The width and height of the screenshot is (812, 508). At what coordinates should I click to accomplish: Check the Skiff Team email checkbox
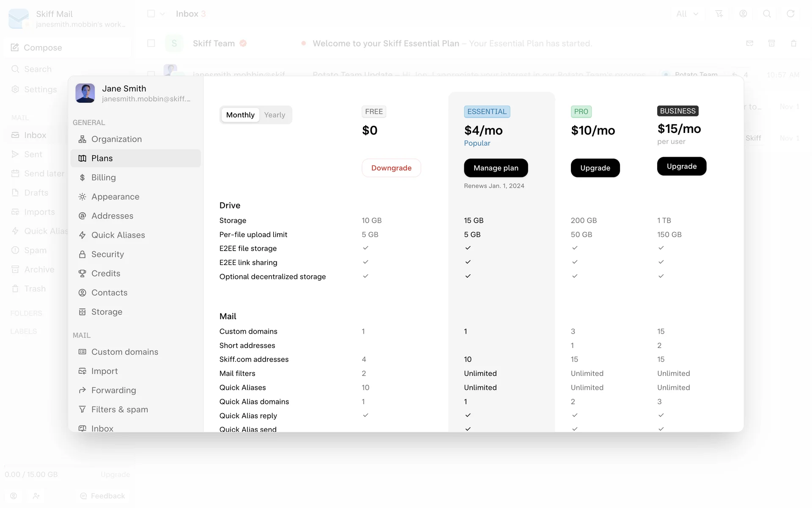coord(151,44)
